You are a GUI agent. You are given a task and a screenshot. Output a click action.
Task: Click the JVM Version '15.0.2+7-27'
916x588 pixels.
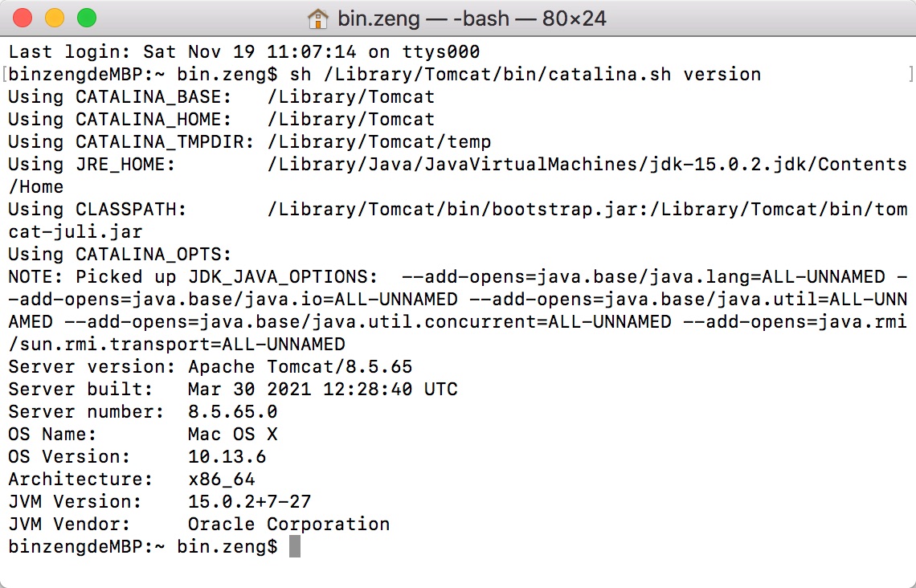pyautogui.click(x=249, y=501)
